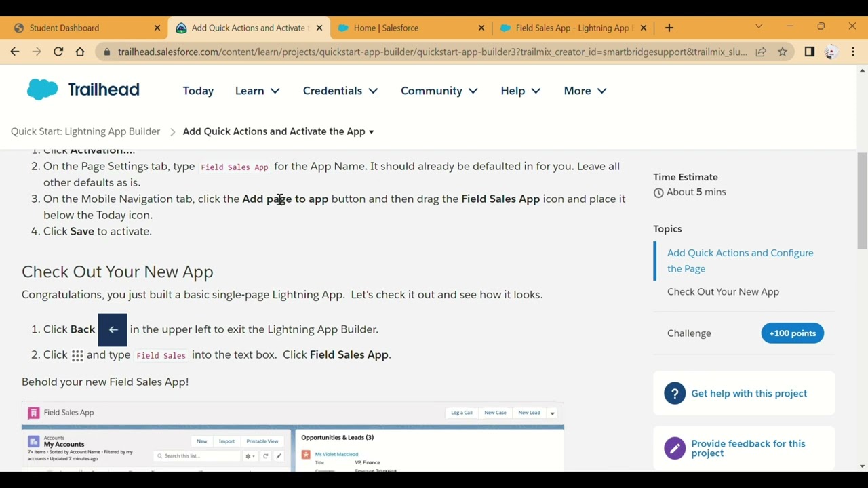Open the Chrome profile avatar
This screenshot has height=488, width=868.
tap(831, 52)
